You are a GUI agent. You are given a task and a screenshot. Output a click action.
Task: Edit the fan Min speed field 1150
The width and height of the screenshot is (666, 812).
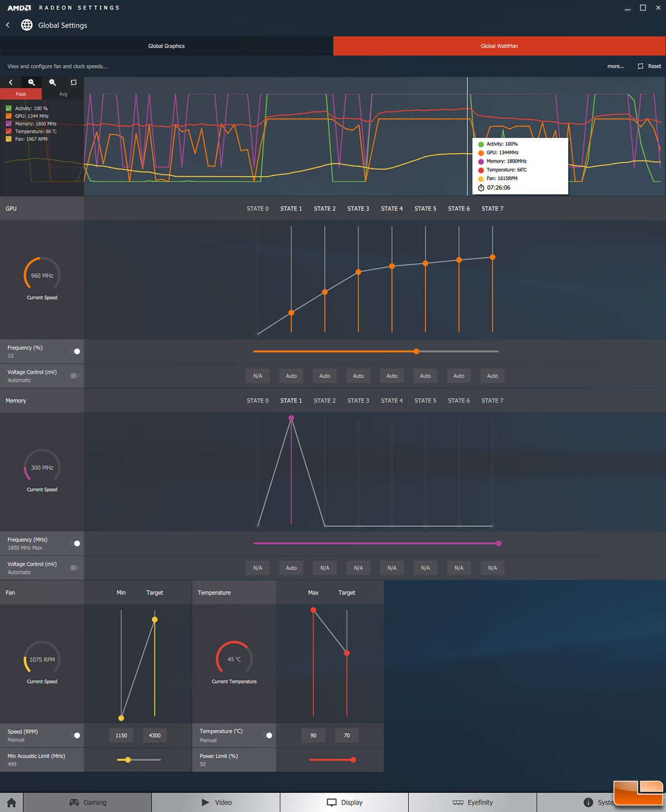point(121,735)
